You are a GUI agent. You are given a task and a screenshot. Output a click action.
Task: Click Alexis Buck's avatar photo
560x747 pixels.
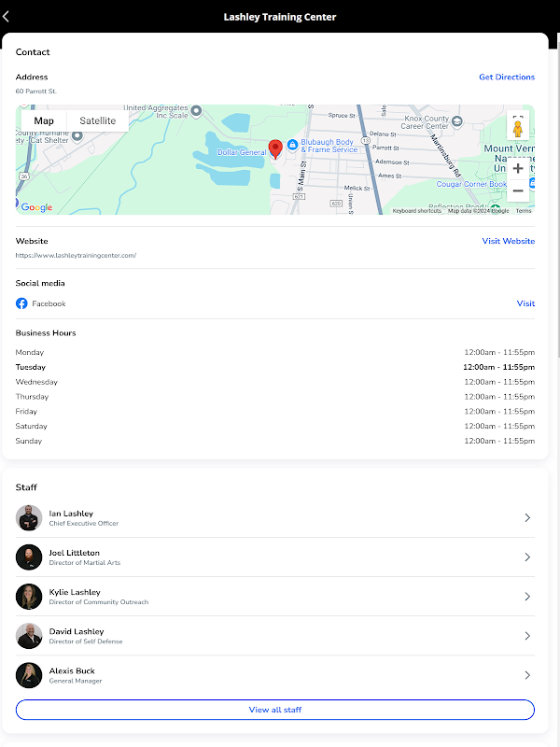(29, 675)
